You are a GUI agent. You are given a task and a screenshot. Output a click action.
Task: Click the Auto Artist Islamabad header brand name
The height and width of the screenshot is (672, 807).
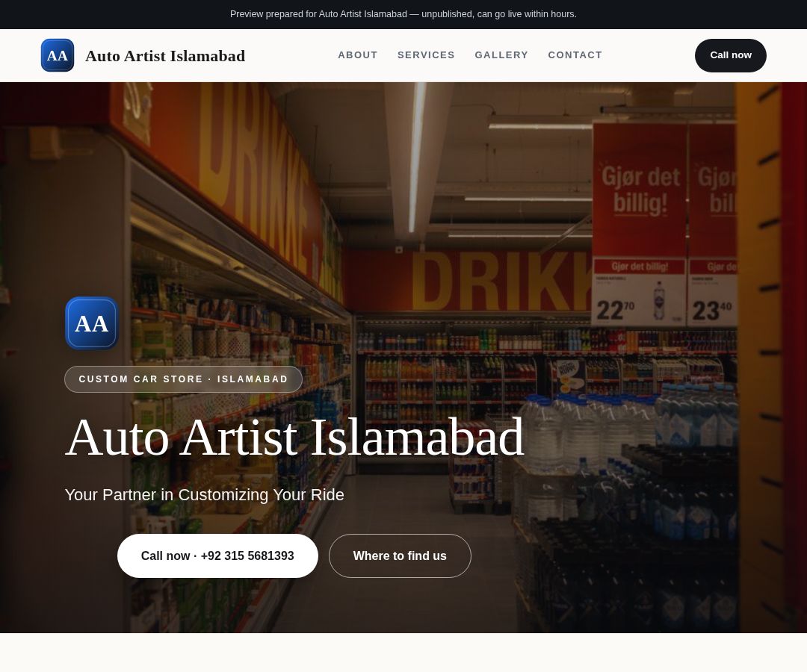[x=165, y=55]
